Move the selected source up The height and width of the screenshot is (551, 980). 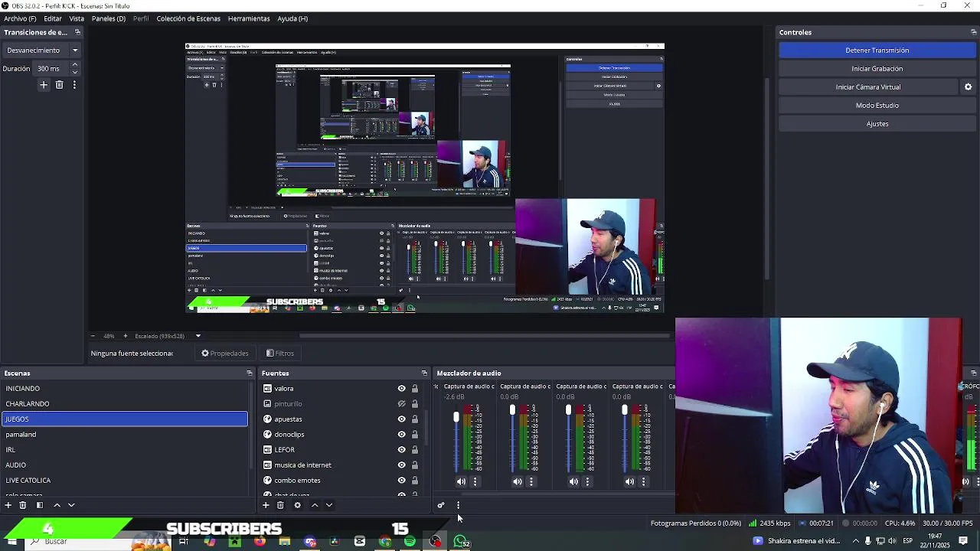(314, 505)
